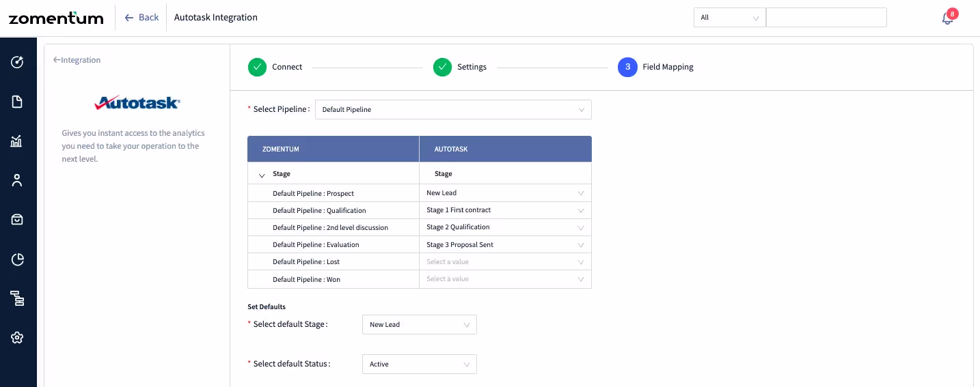This screenshot has height=387, width=980.
Task: Open the Select Pipeline dropdown
Action: pos(453,109)
